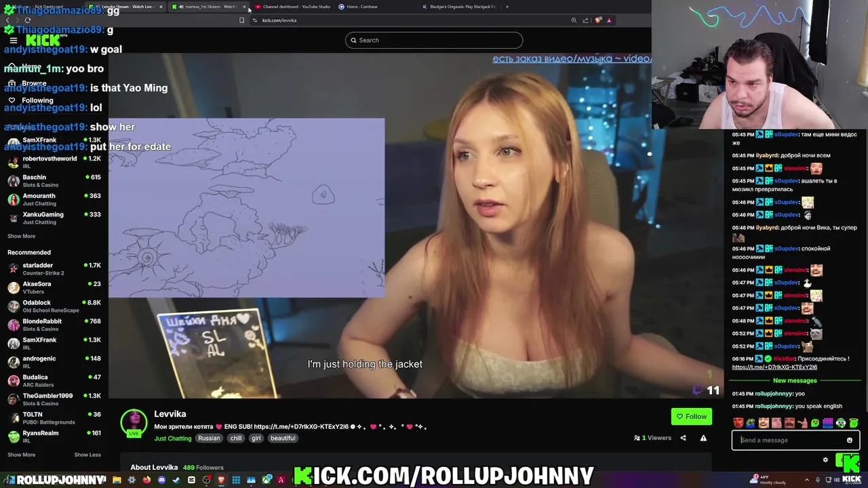Image resolution: width=868 pixels, height=488 pixels.
Task: Click the Brave Shields lion icon
Action: [x=598, y=20]
